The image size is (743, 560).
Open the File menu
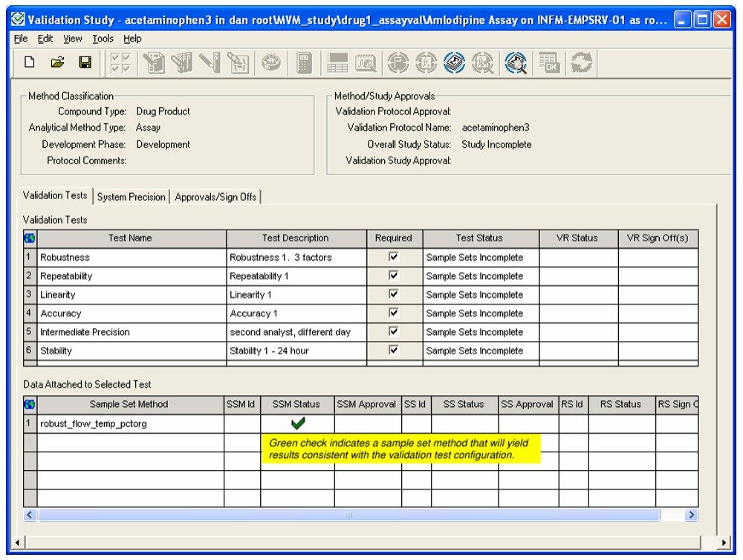pyautogui.click(x=21, y=39)
